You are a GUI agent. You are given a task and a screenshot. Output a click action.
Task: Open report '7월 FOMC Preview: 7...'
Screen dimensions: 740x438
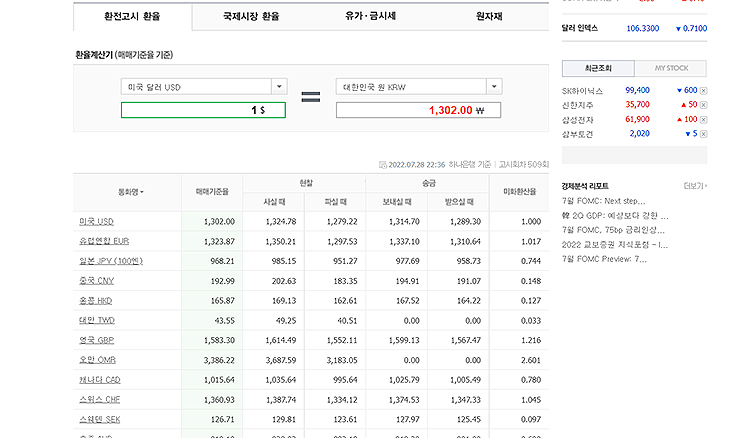coord(604,259)
